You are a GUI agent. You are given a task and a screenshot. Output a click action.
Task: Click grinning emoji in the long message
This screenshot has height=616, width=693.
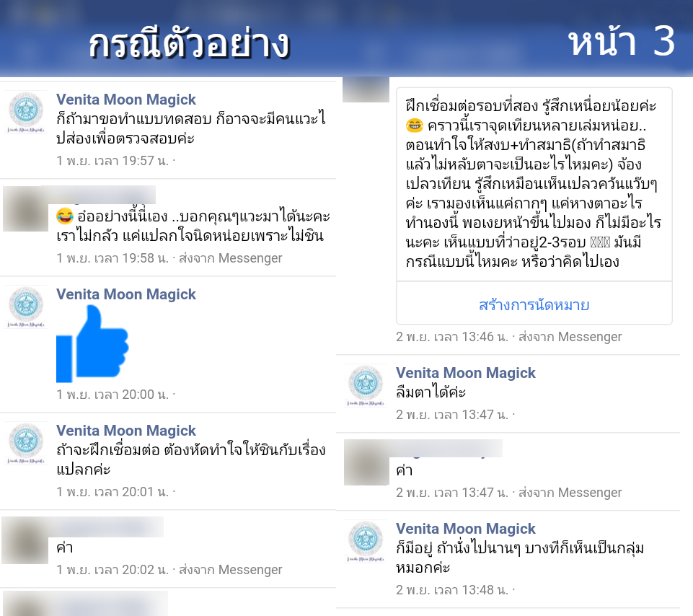point(414,126)
